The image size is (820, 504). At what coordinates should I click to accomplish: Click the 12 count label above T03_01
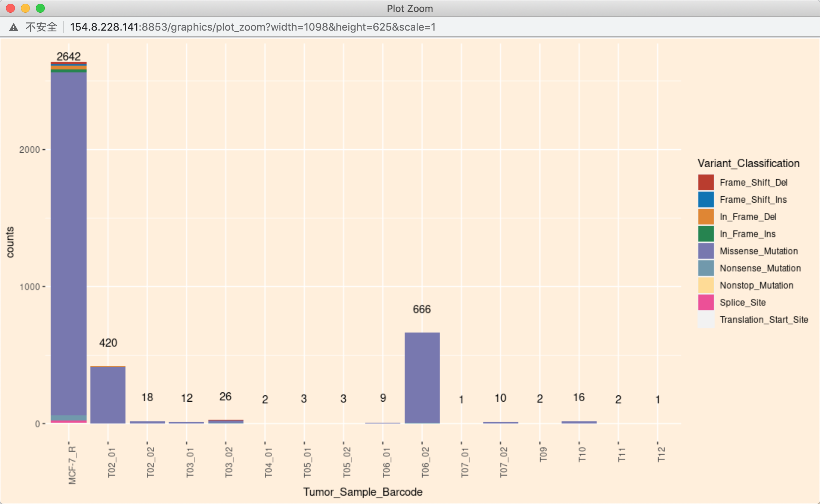187,398
